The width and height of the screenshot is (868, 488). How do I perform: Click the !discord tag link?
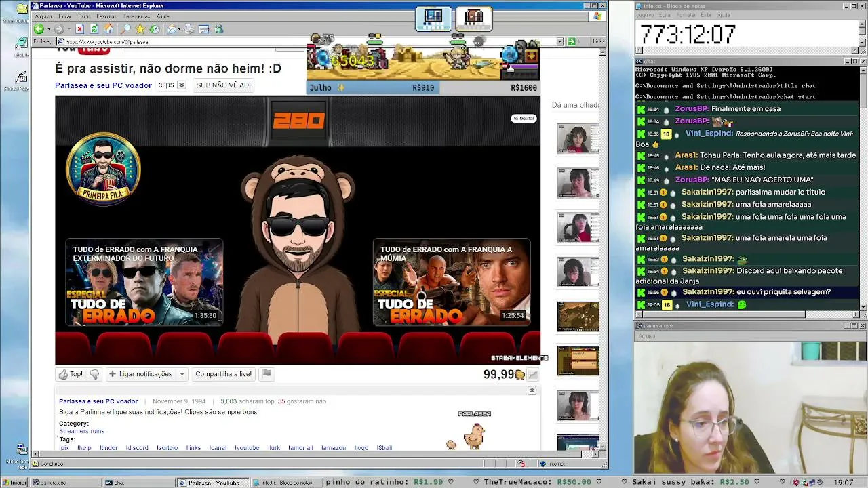point(137,448)
